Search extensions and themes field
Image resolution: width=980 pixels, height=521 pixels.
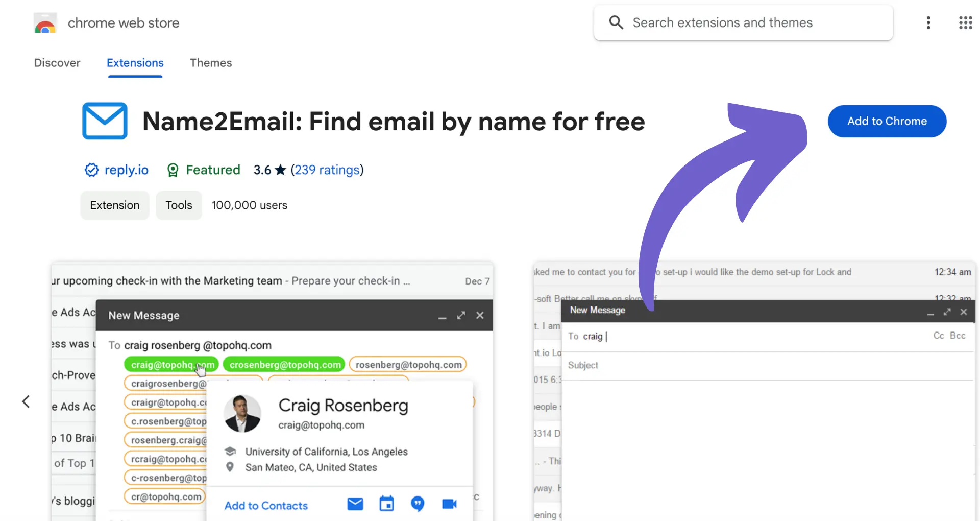point(743,22)
